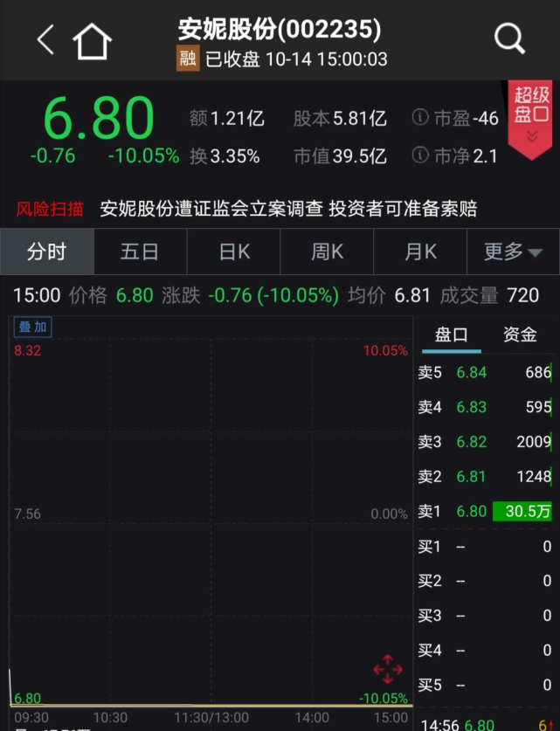The image size is (560, 731).
Task: Tap the 卖1 6.80 order row
Action: pos(485,512)
